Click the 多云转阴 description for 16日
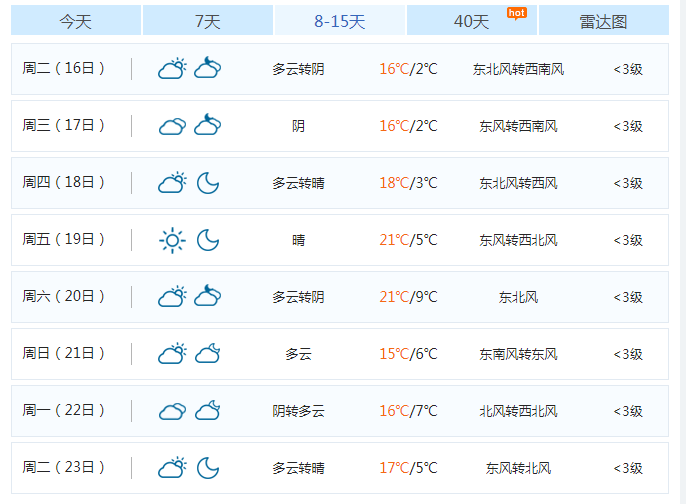This screenshot has width=686, height=504. 298,69
